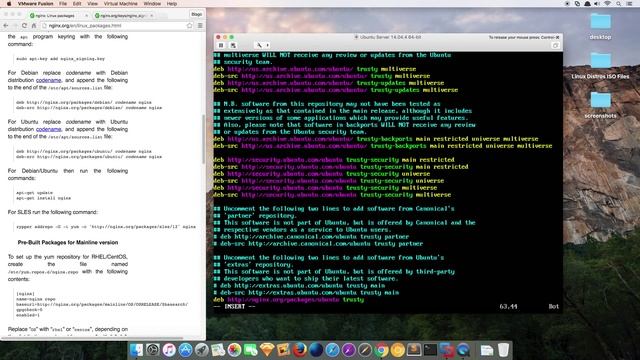The image size is (640, 360).
Task: Open the Trash in the dock
Action: pos(504,350)
